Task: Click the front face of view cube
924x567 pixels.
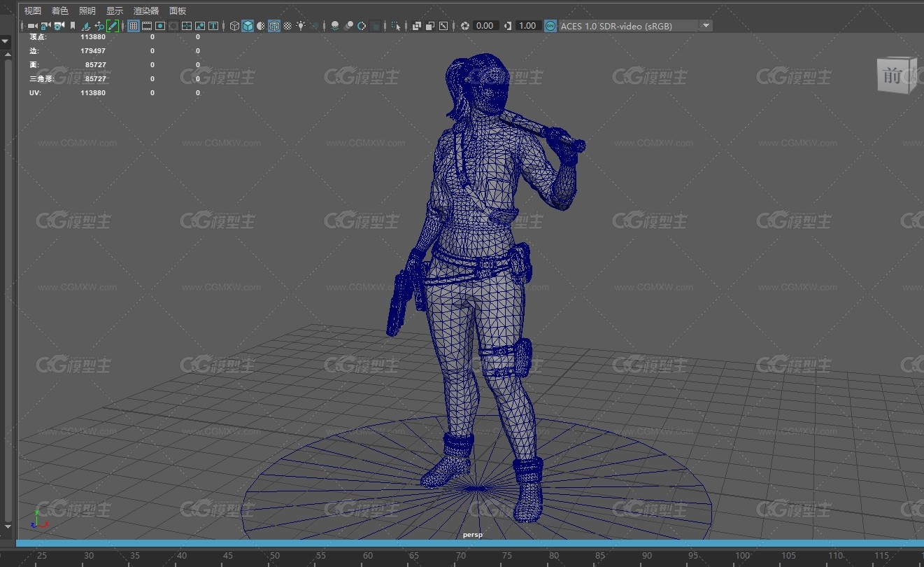Action: [893, 76]
